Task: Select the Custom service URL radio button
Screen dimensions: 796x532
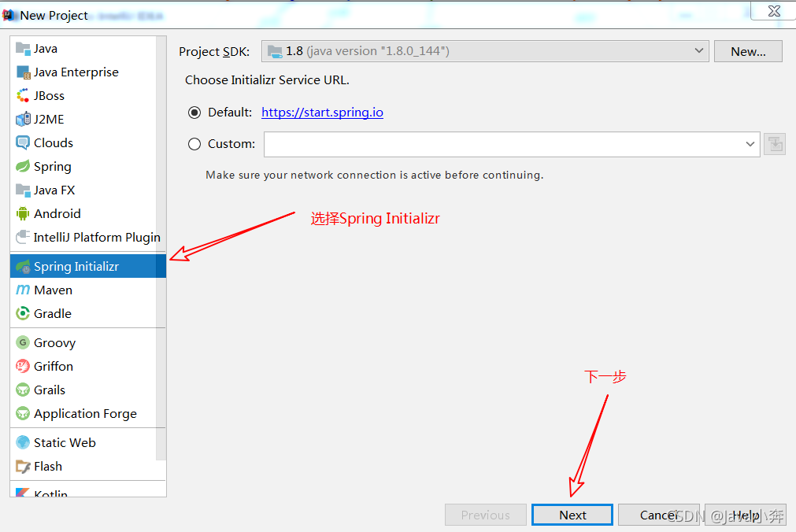Action: [x=194, y=144]
